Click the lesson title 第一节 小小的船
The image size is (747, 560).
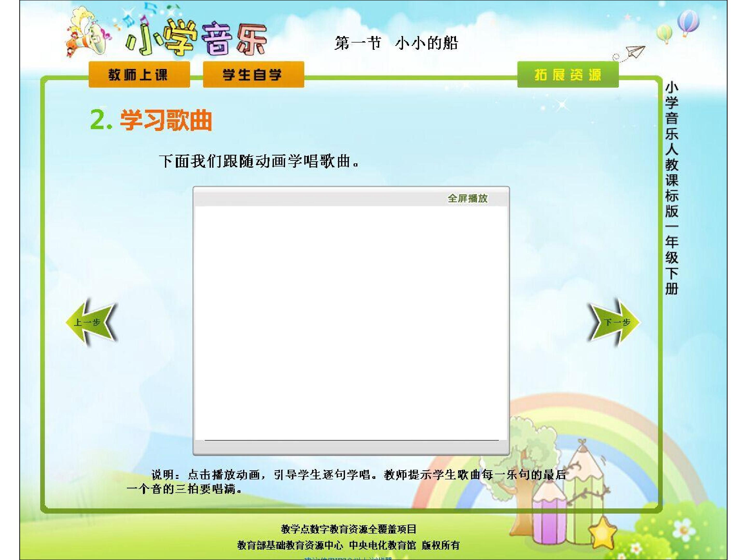tap(396, 43)
